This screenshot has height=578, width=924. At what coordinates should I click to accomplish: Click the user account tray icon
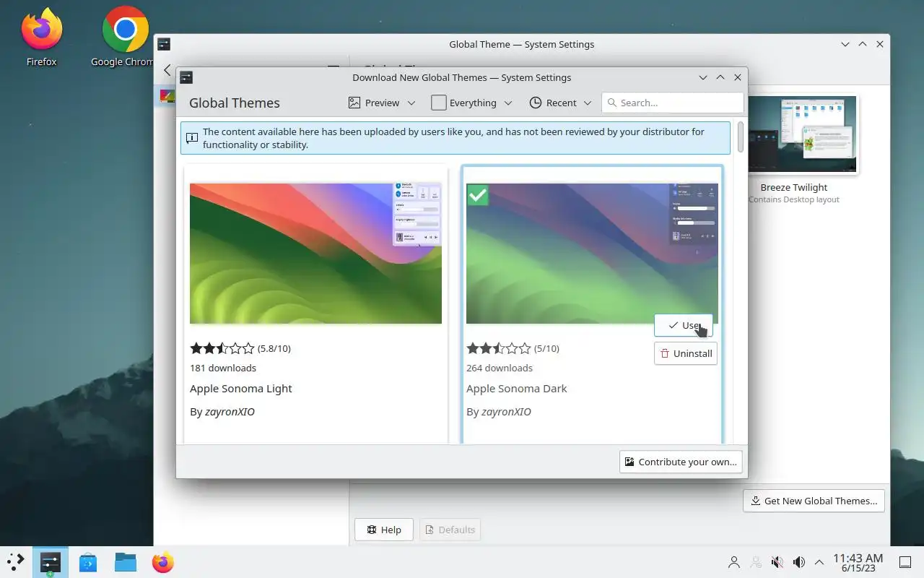tap(734, 562)
